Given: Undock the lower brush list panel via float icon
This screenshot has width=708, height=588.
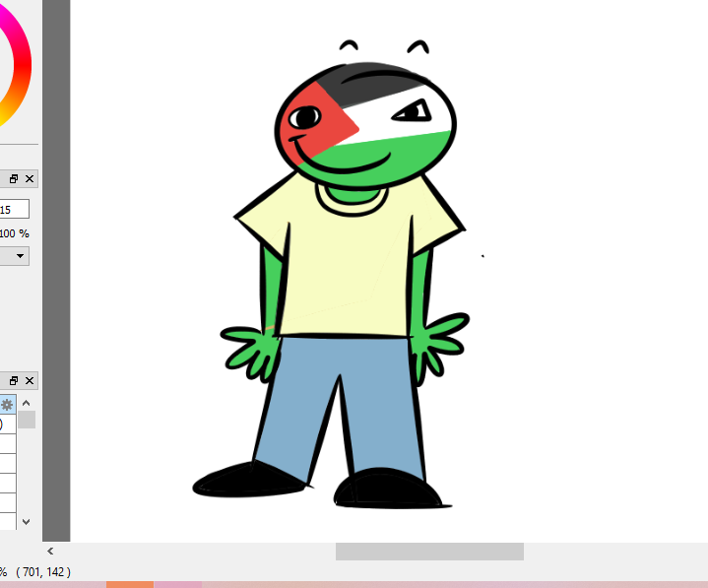Looking at the screenshot, I should tap(14, 381).
